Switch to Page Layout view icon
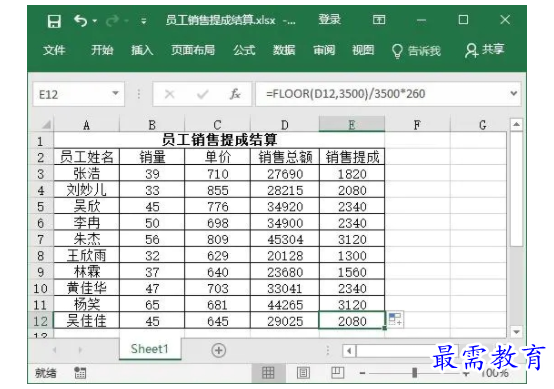The height and width of the screenshot is (389, 554). (x=303, y=372)
